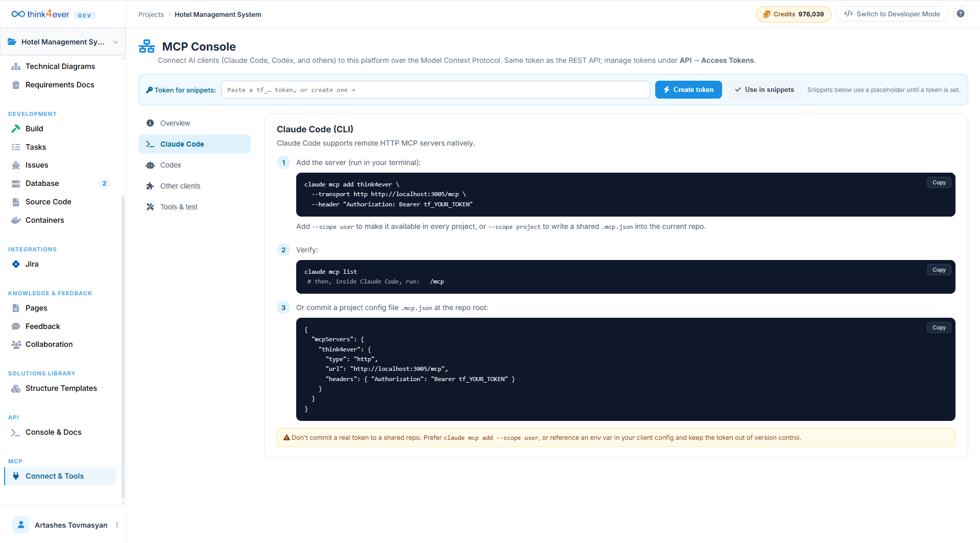
Task: Open the Credits 976,039 badge
Action: (794, 14)
